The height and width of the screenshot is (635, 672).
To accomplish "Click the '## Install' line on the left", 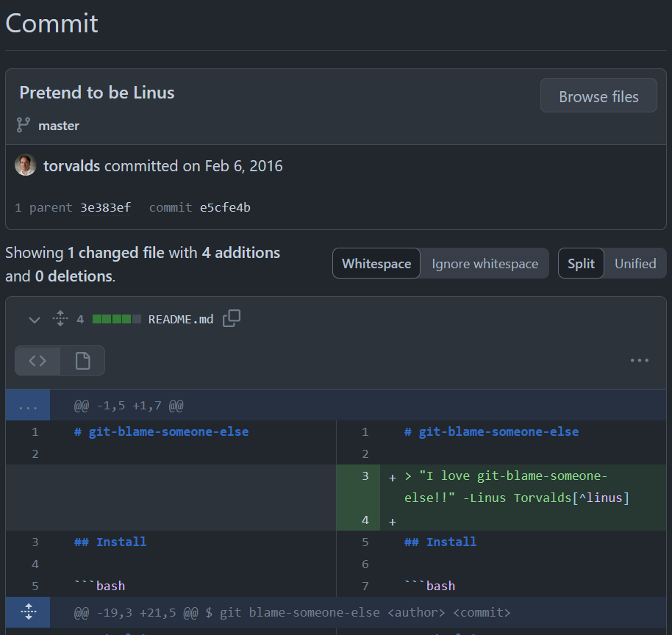I will (x=110, y=542).
